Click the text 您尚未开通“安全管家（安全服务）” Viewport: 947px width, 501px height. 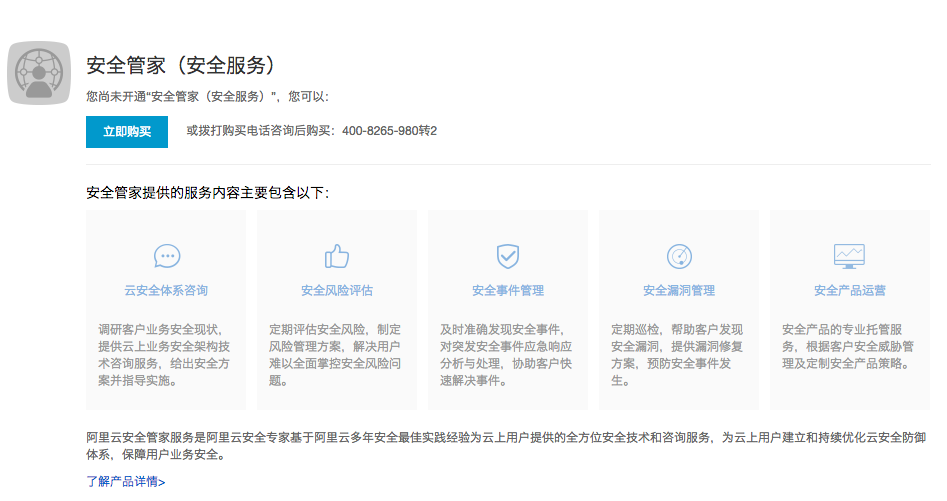coord(182,97)
